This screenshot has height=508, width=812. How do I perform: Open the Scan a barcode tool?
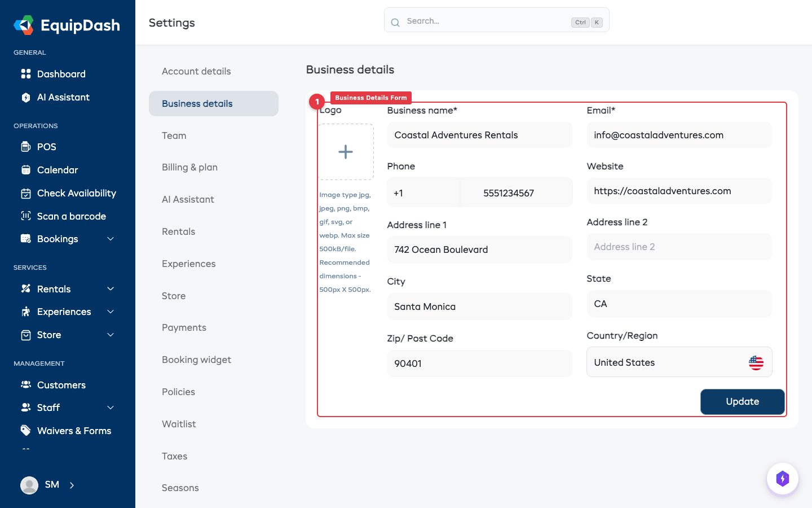pos(72,216)
